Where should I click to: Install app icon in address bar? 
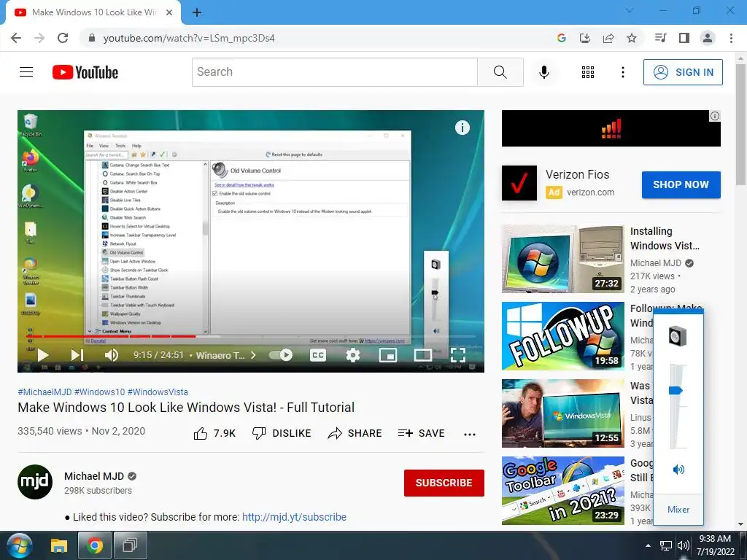585,38
